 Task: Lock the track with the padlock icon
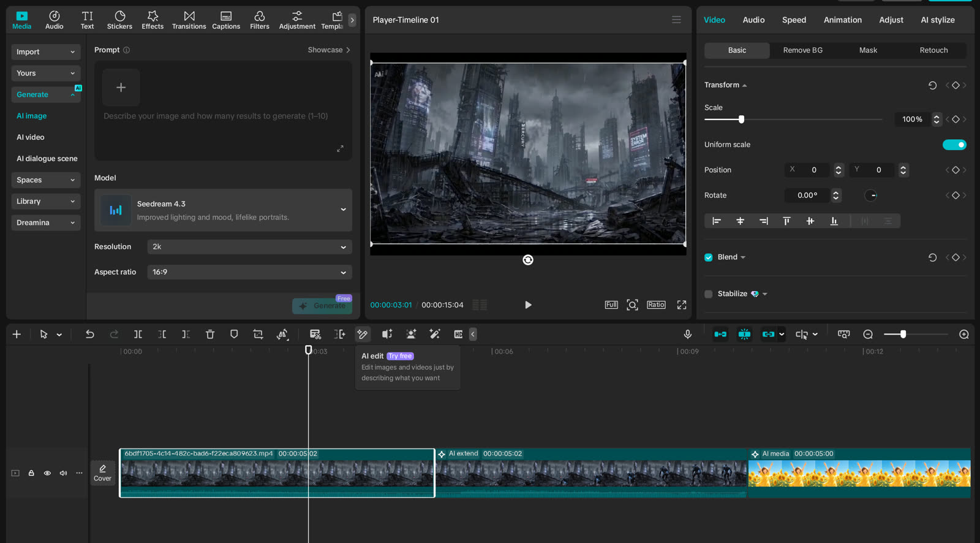31,473
